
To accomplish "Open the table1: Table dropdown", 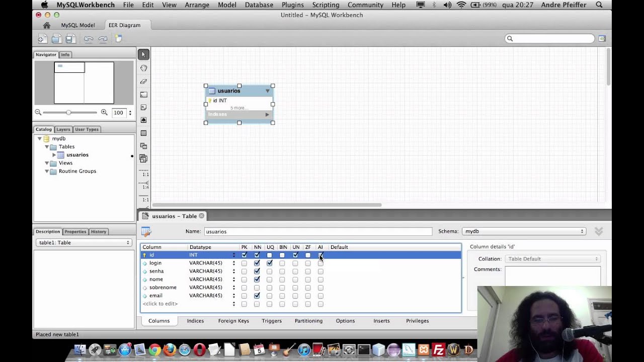I will tap(84, 242).
